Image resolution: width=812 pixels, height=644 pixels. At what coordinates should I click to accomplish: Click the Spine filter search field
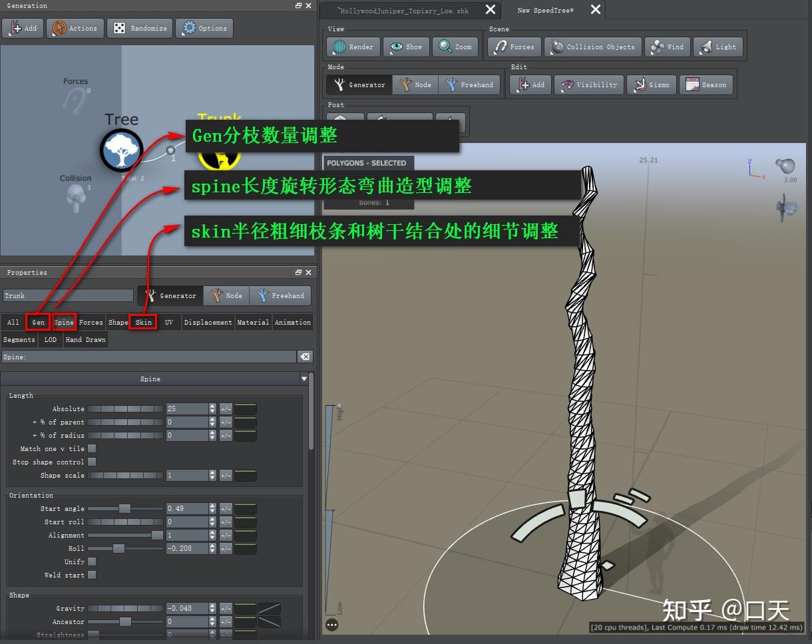(x=149, y=357)
